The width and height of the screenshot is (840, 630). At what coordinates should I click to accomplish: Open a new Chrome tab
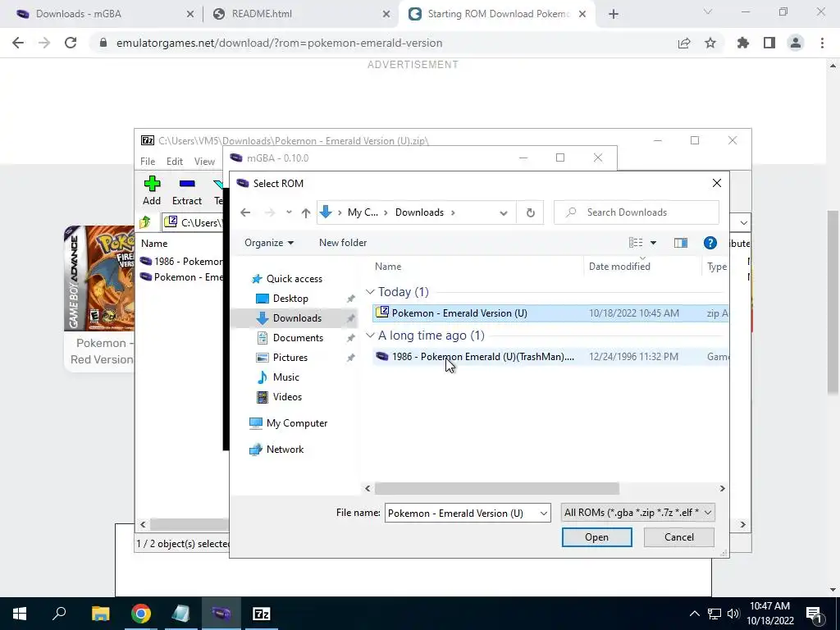tap(614, 15)
